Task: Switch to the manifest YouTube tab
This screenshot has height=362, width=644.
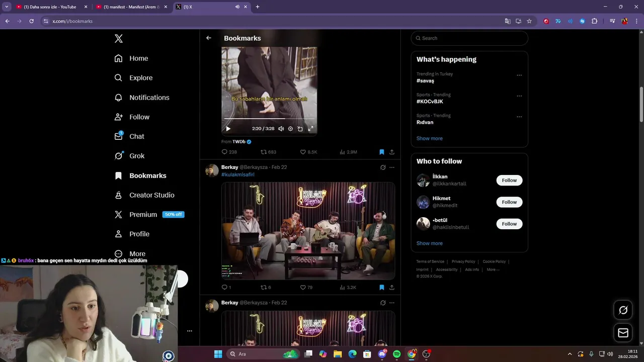Action: (131, 7)
